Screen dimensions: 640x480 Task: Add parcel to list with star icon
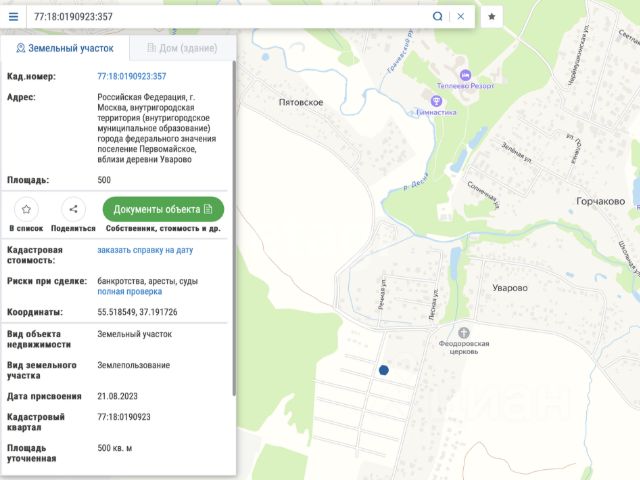point(26,209)
